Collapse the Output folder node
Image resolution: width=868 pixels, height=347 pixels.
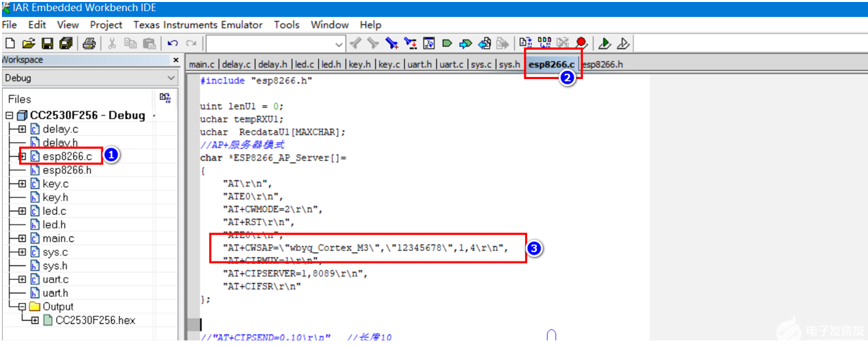[x=22, y=307]
